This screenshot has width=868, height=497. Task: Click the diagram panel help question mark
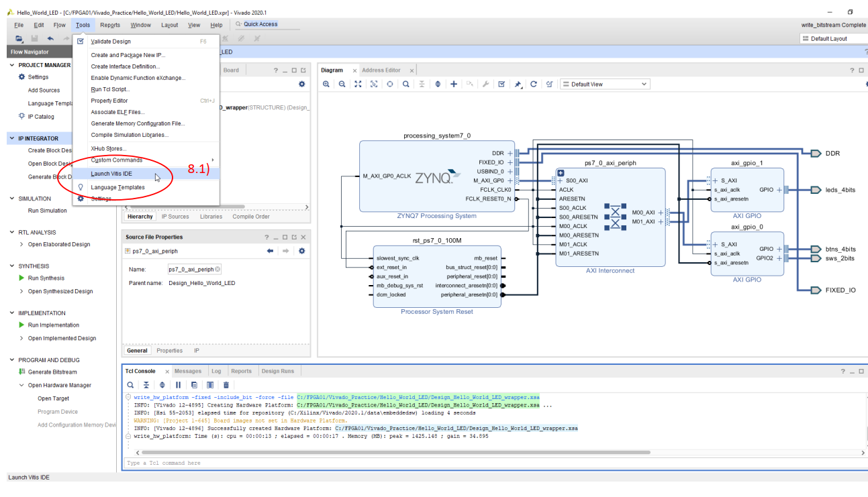[852, 70]
